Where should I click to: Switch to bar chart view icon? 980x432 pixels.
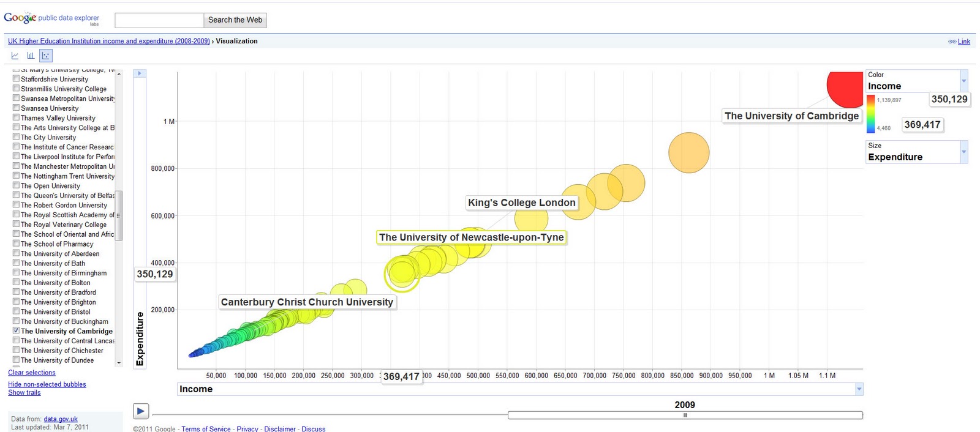tap(31, 56)
